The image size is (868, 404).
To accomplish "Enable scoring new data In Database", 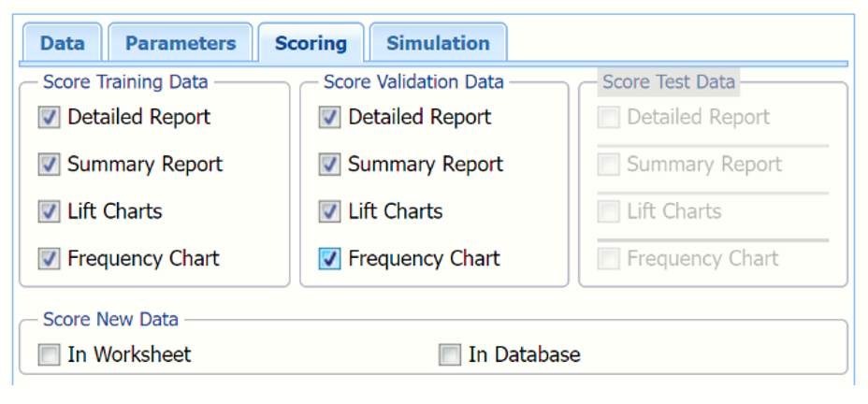I will (x=450, y=355).
